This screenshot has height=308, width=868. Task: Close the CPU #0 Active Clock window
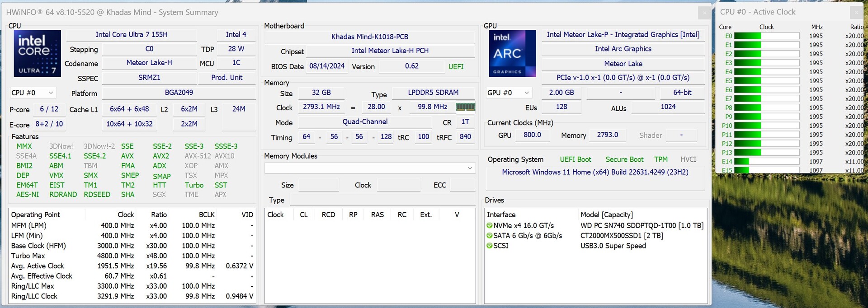[856, 12]
